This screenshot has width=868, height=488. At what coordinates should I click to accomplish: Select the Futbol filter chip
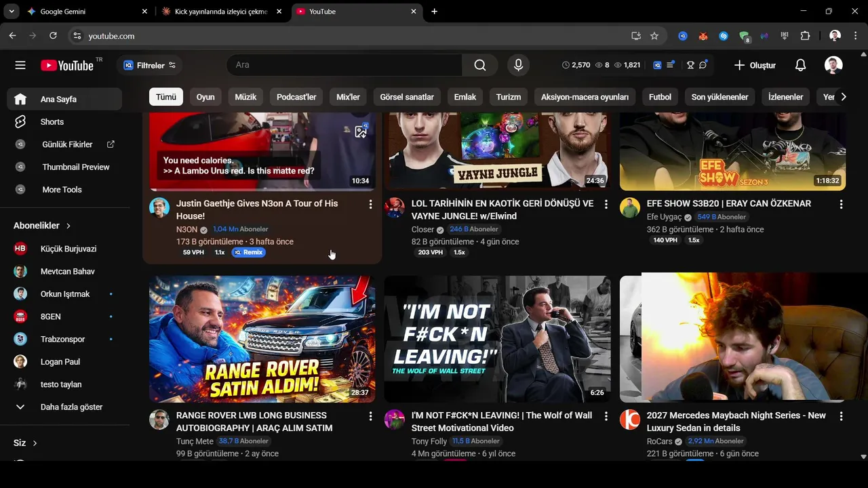tap(660, 97)
